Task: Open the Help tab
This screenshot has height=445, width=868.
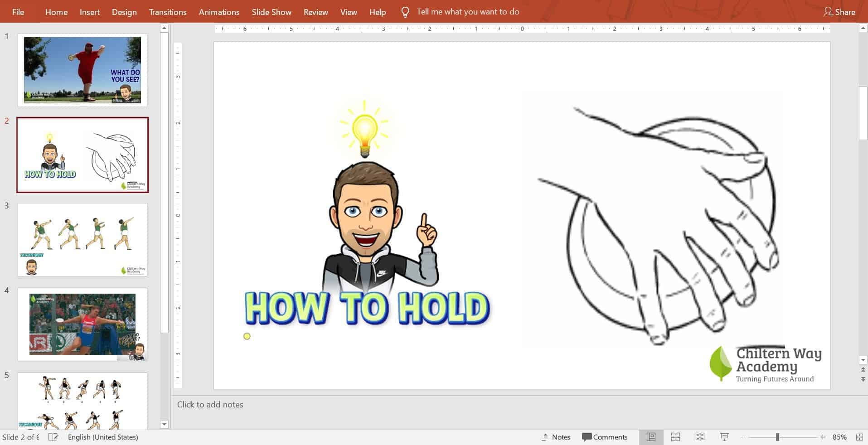Action: click(378, 12)
